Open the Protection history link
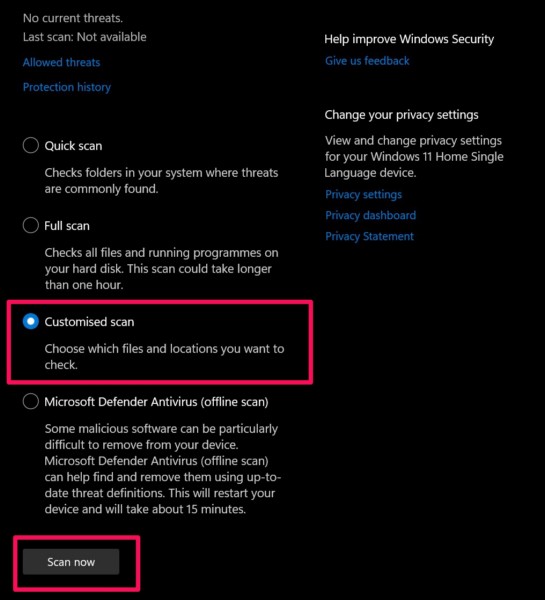The width and height of the screenshot is (545, 600). coord(67,87)
